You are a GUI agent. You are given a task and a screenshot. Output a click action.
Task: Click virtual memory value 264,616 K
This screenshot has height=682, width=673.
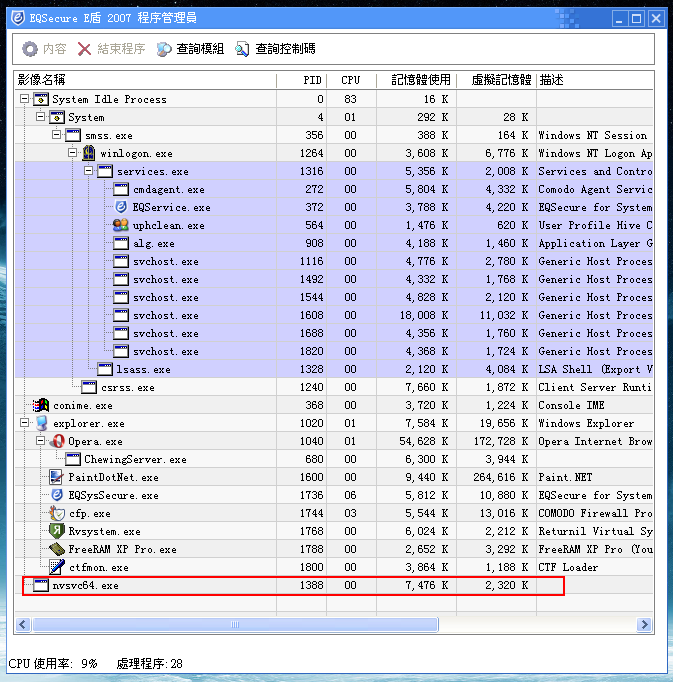click(501, 477)
